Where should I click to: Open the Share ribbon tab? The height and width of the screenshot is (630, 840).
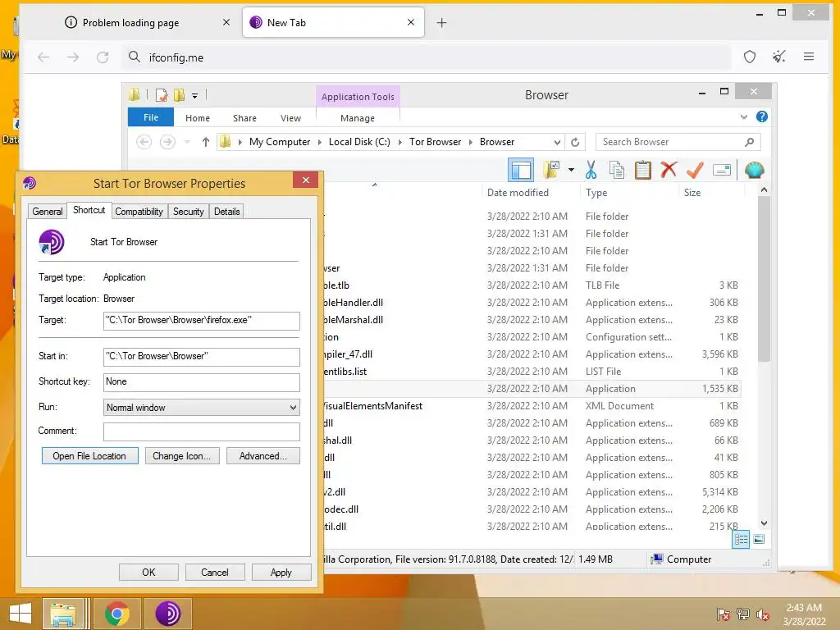click(x=244, y=118)
